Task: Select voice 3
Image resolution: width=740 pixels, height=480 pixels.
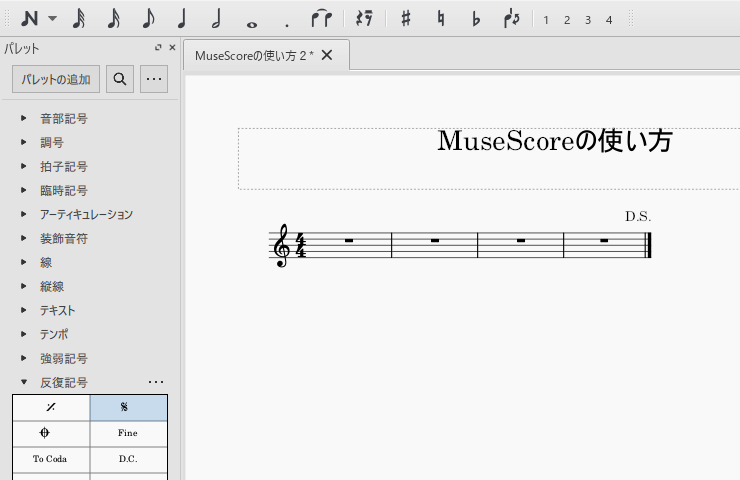Action: 588,20
